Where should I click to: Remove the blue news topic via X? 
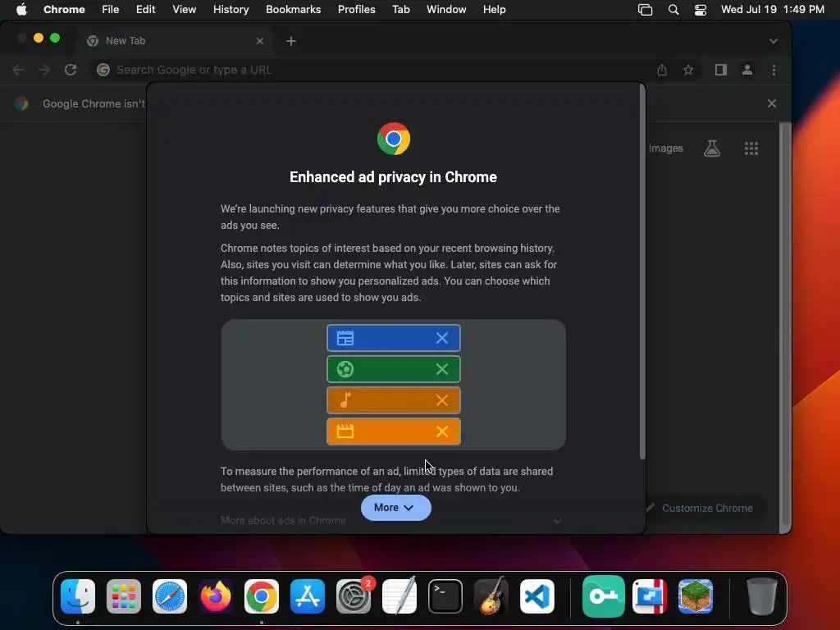click(x=442, y=338)
